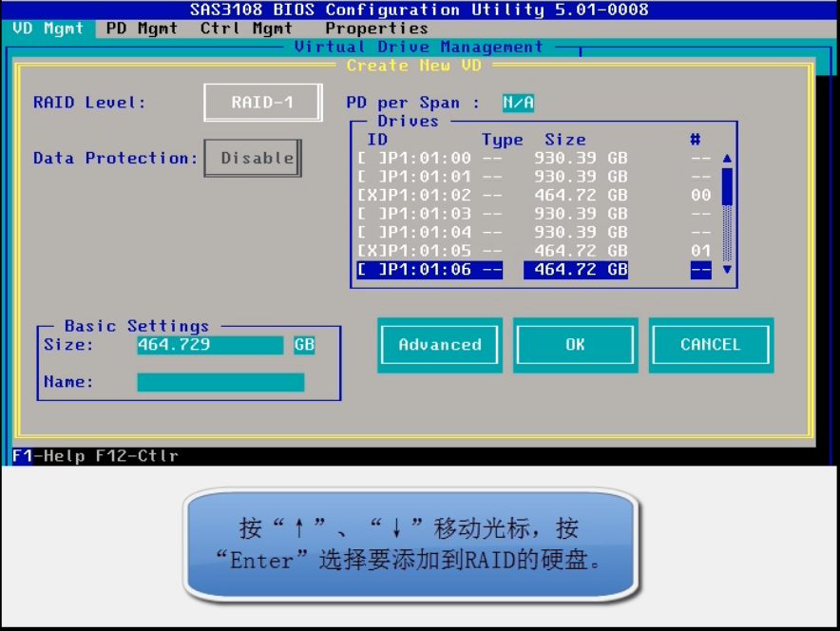Screen dimensions: 840x631
Task: Click the 930.39 GB size of P1:01:01
Action: (x=581, y=177)
